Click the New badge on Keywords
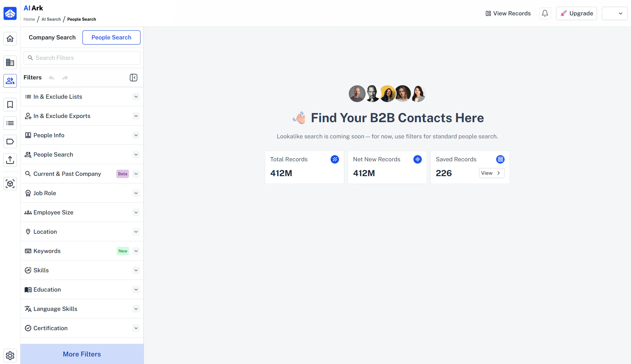631x364 pixels. (x=123, y=251)
